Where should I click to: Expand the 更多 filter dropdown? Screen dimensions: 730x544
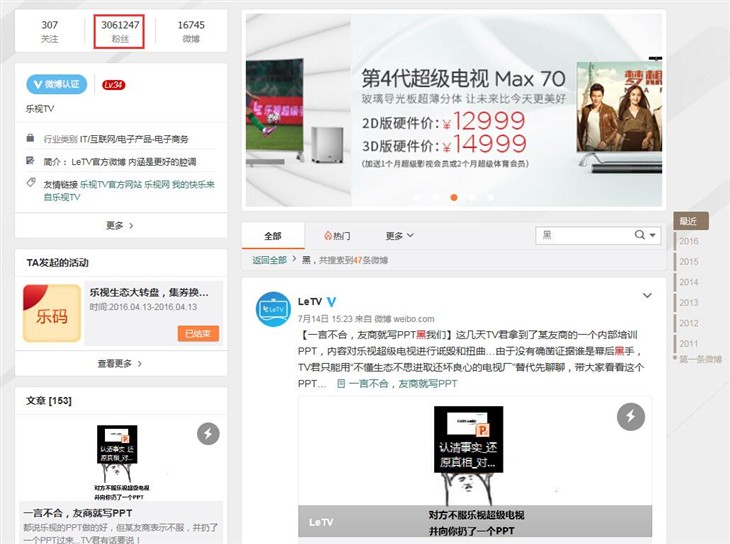point(399,236)
